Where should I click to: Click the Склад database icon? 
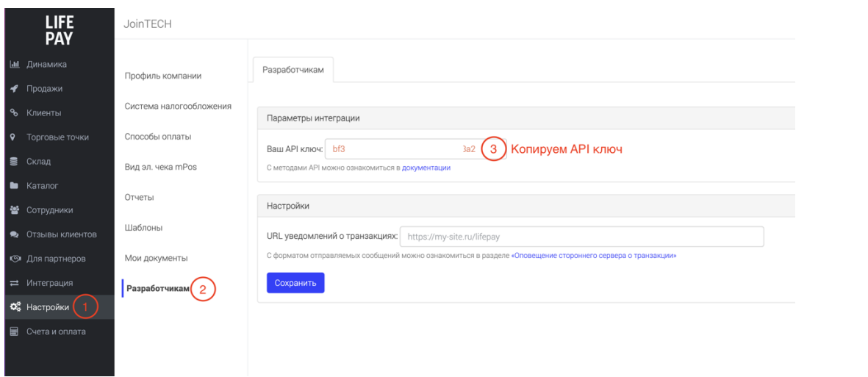tap(15, 162)
